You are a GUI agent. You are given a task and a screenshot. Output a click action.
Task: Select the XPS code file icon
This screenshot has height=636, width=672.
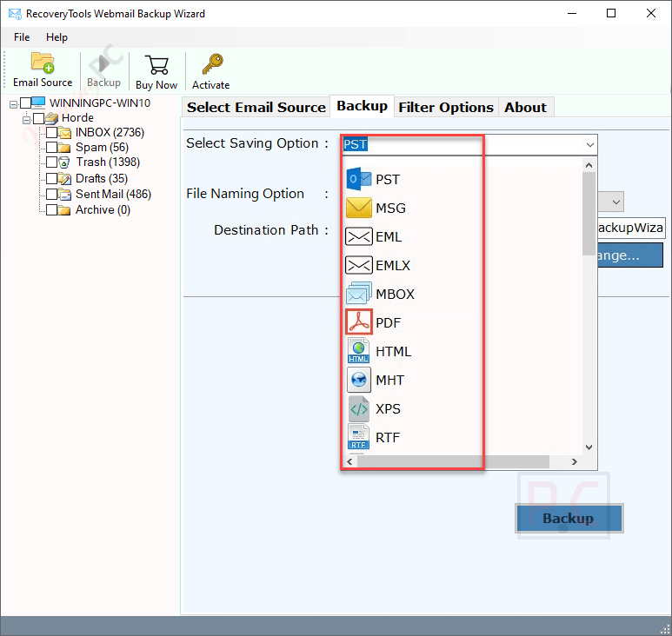tap(359, 408)
